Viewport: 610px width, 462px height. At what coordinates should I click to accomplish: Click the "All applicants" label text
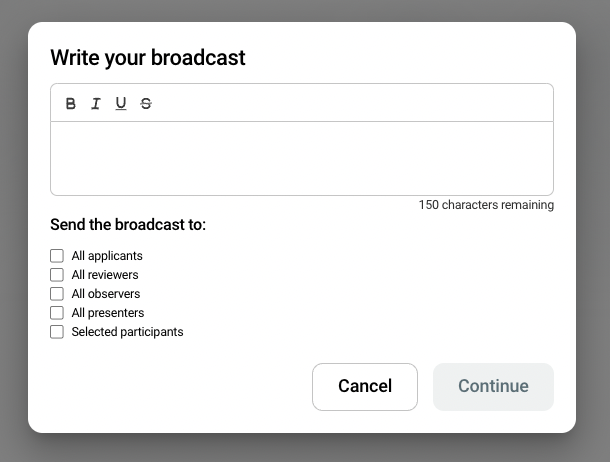[107, 256]
